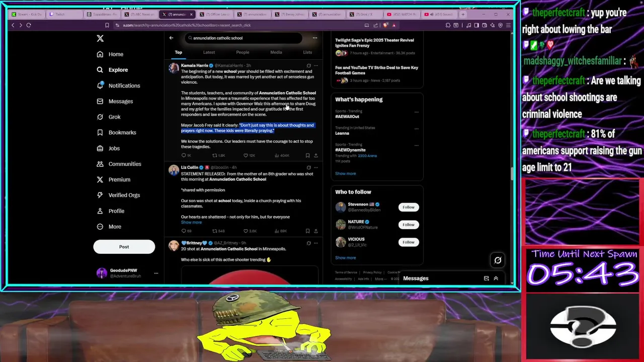Go back using search page arrow
The image size is (644, 362).
point(171,38)
